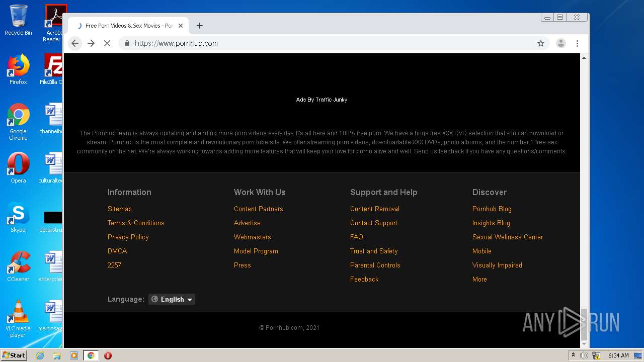This screenshot has height=362, width=644.
Task: Open the Visually Impaired link
Action: [x=497, y=265]
